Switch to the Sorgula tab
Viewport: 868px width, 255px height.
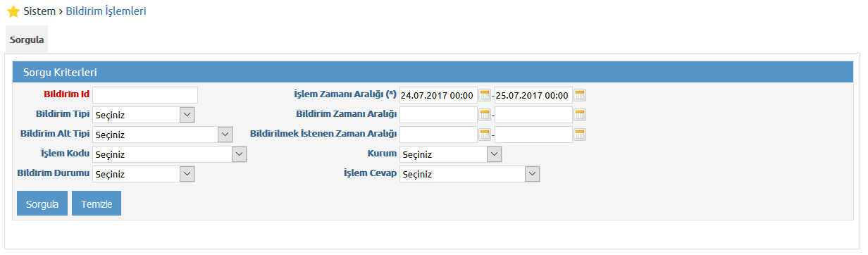click(x=27, y=40)
